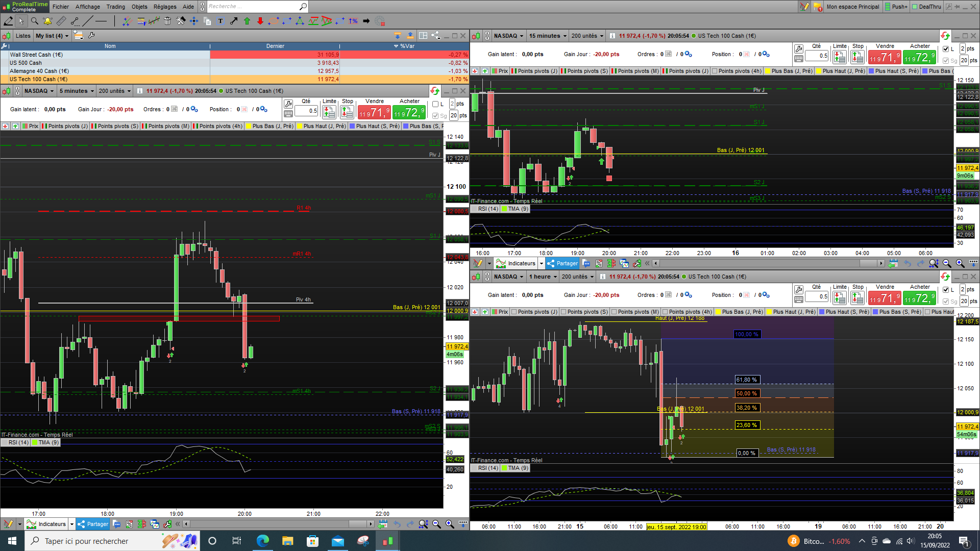Expand the 200 unités dropdown in 1 heure chart
The width and height of the screenshot is (980, 551).
pos(578,277)
